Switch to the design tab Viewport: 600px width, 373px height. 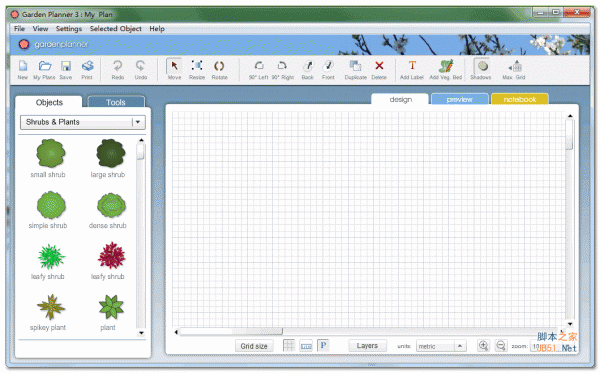(x=400, y=99)
